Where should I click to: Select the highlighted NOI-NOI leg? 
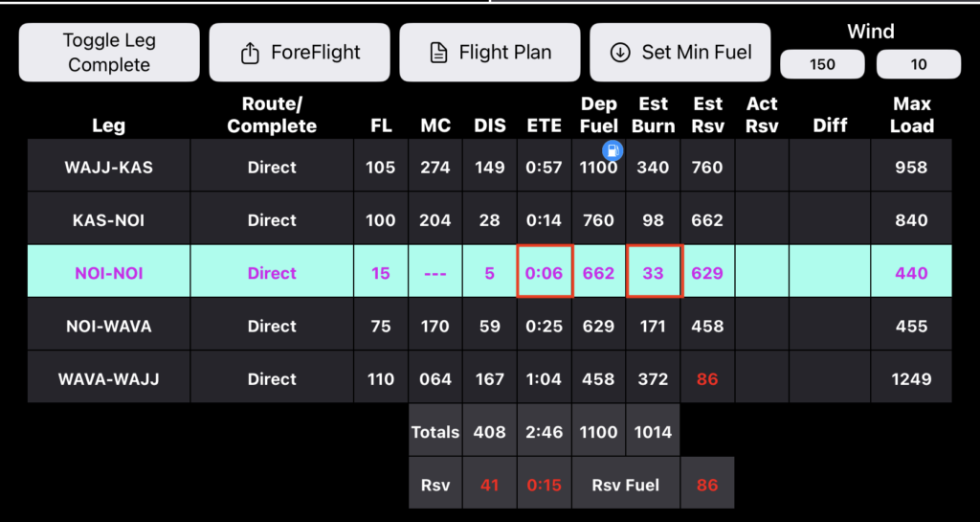(108, 273)
